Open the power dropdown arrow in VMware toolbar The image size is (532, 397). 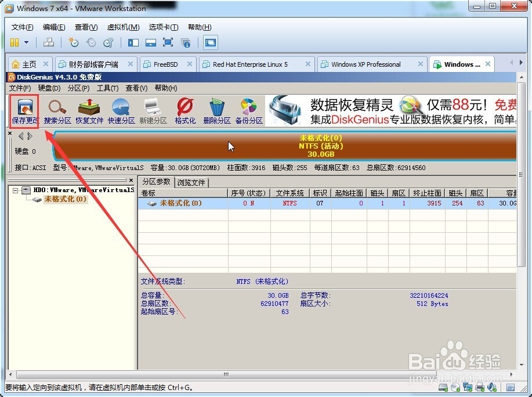coord(26,42)
